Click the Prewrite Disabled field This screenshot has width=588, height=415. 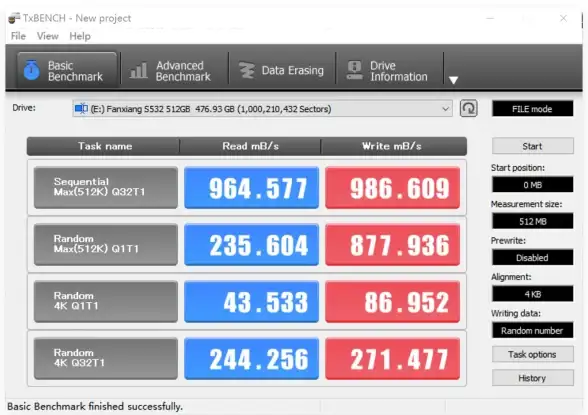(532, 258)
